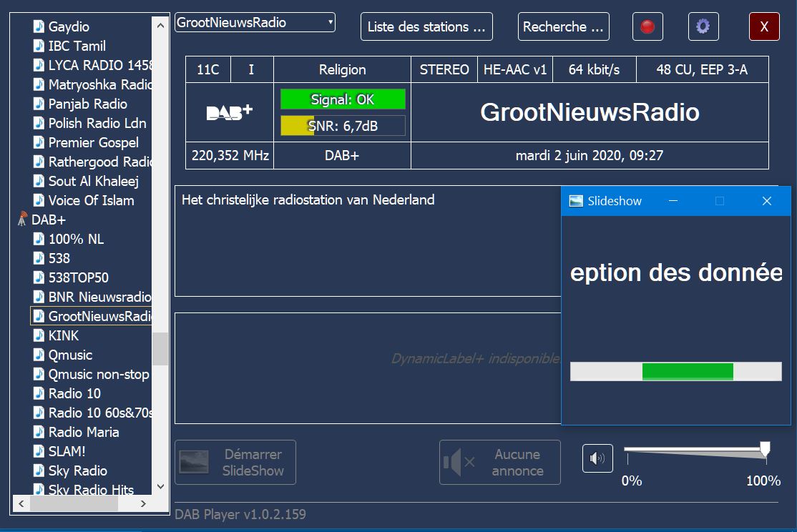Screen dimensions: 797x532
Task: Click the music note icon beside Radio 10
Action: [x=39, y=393]
